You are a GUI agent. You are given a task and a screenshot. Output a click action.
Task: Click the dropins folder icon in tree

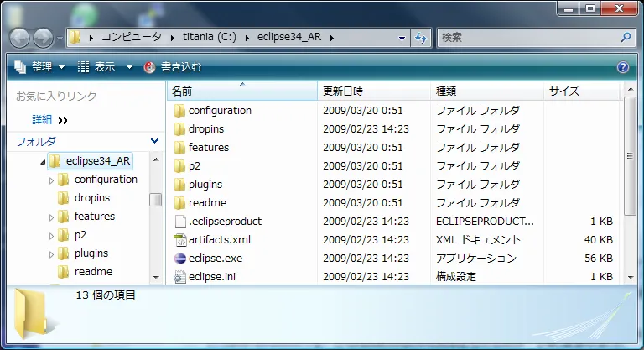(x=63, y=198)
